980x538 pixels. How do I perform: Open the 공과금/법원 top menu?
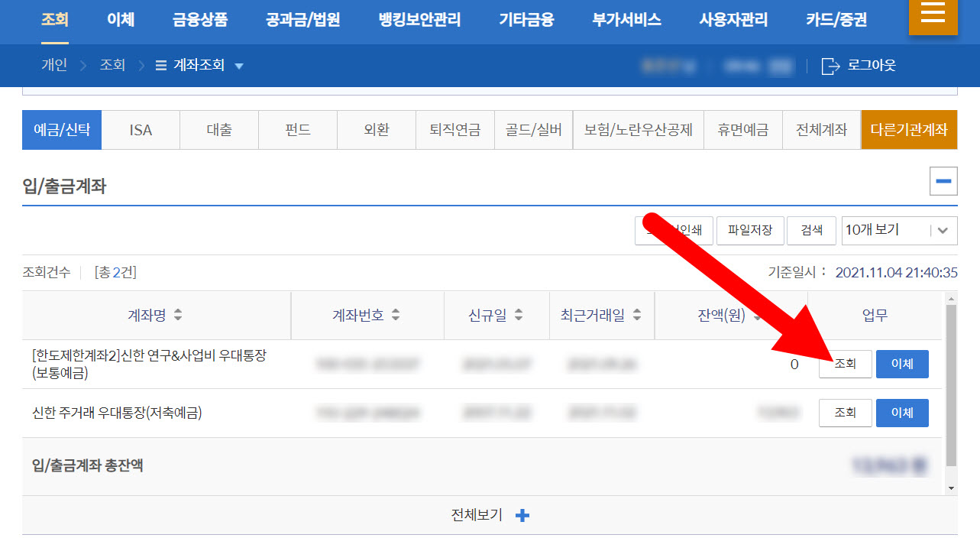click(303, 20)
